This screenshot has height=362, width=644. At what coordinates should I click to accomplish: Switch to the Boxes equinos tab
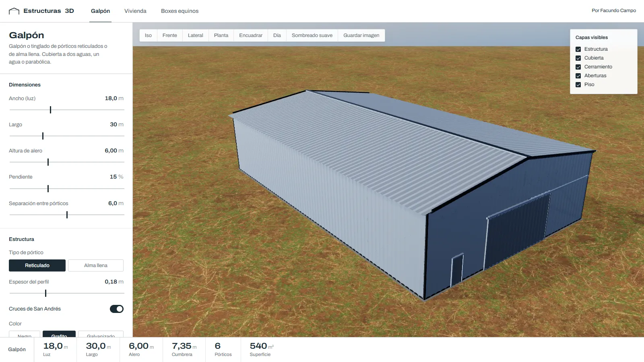(180, 11)
